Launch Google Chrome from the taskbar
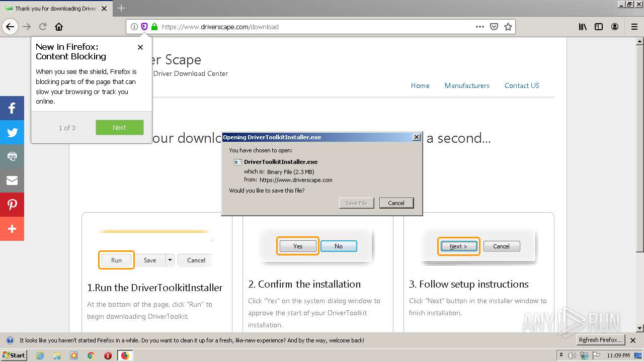The height and width of the screenshot is (362, 644). click(x=91, y=355)
